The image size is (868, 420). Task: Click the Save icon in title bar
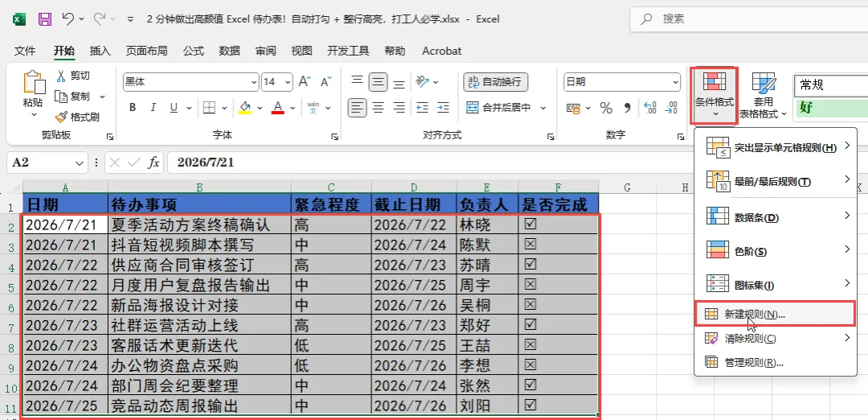tap(45, 19)
